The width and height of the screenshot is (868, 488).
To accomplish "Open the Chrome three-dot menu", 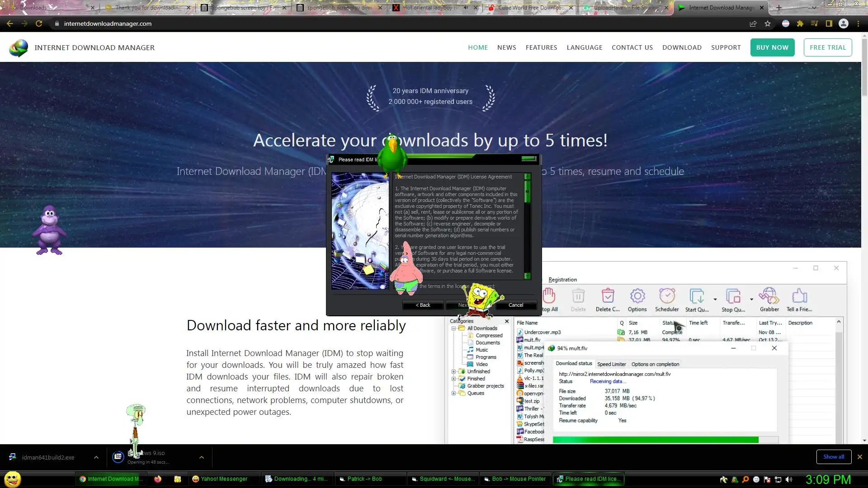I will [x=858, y=24].
